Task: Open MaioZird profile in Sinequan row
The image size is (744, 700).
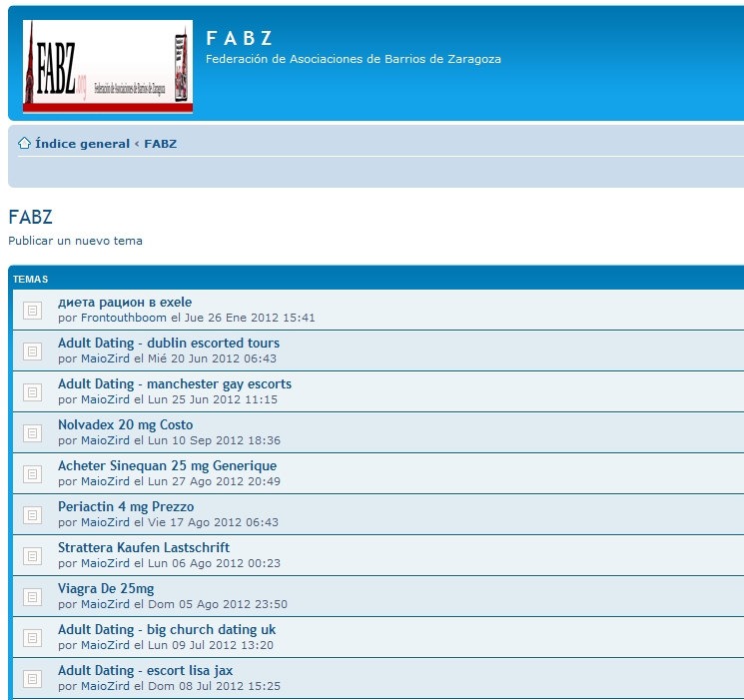Action: (105, 481)
